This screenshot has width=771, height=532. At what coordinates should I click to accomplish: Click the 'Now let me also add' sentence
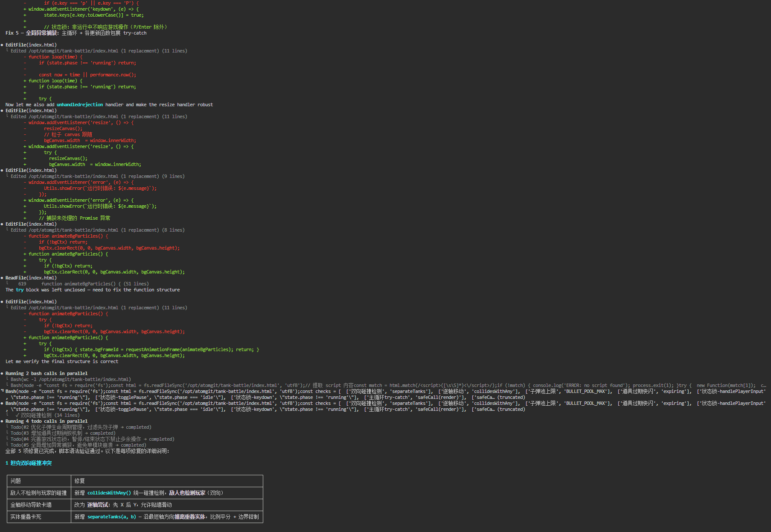109,105
